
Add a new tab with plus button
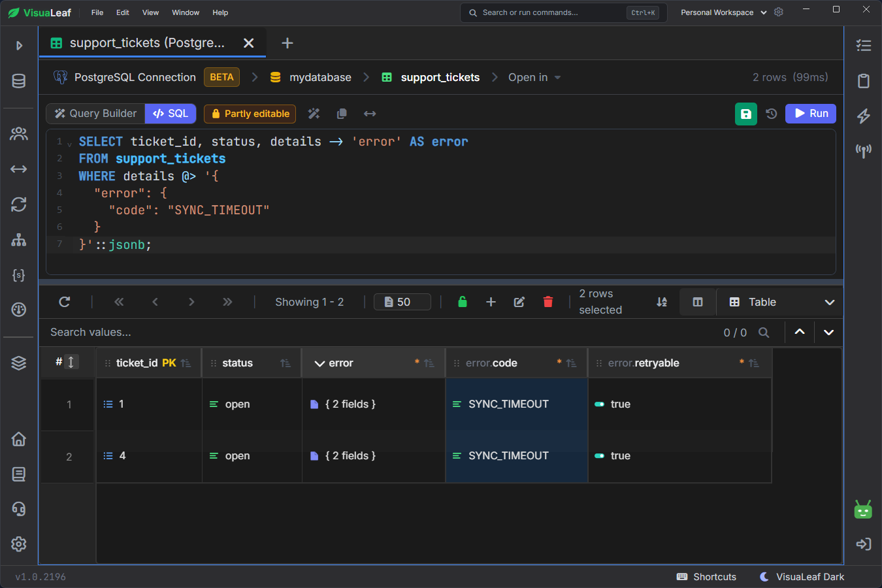[287, 43]
